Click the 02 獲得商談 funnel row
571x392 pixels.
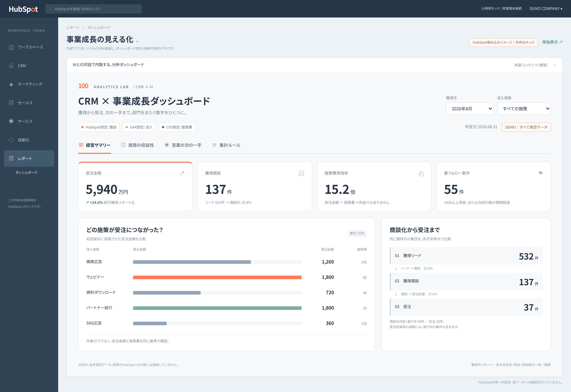click(x=466, y=281)
